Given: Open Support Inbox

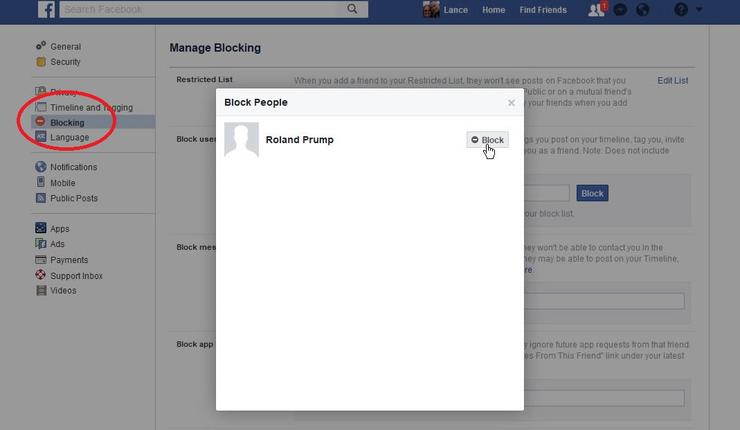Looking at the screenshot, I should [76, 276].
